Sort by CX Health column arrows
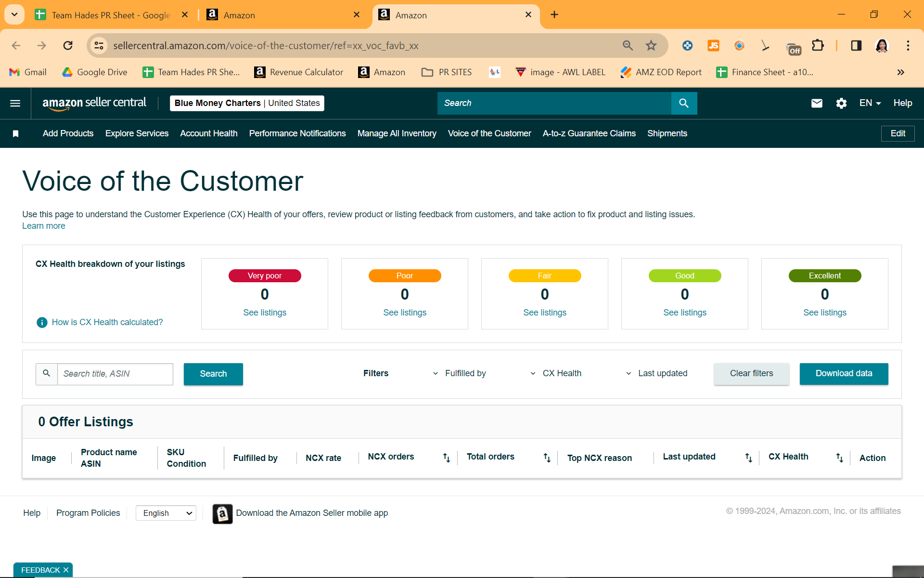 839,458
